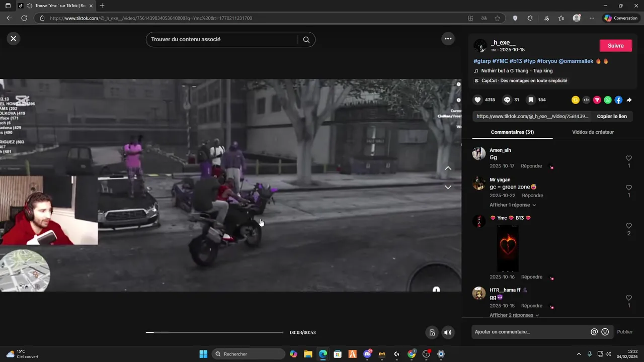644x362 pixels.
Task: Open the #b13 hashtag
Action: point(516,61)
